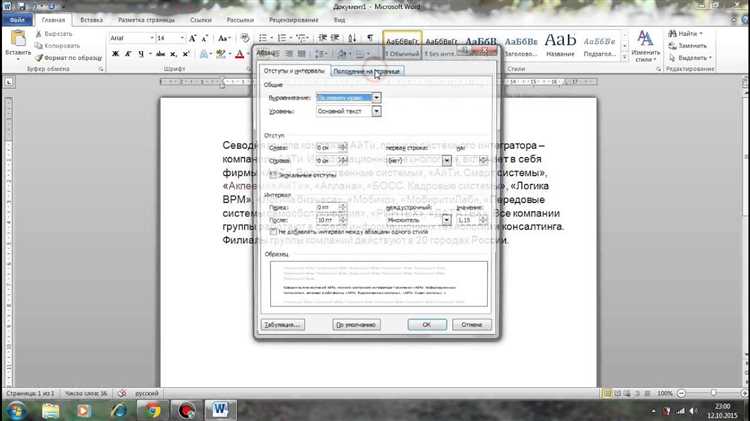Decrease font size with the shrink-font icon
The width and height of the screenshot is (750, 421).
(x=205, y=38)
